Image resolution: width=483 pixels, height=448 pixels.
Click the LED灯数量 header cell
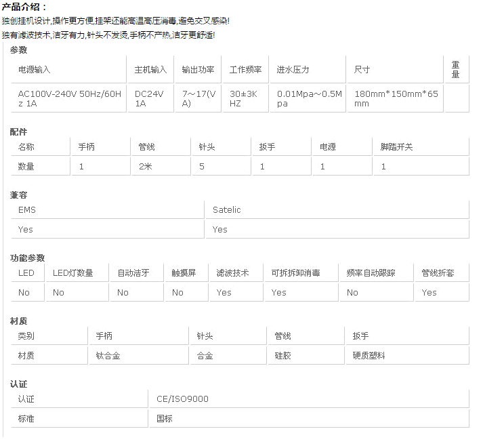point(77,273)
